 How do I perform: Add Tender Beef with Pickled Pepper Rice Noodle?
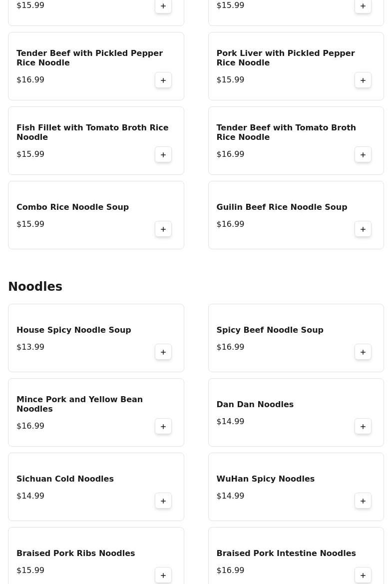pyautogui.click(x=163, y=80)
